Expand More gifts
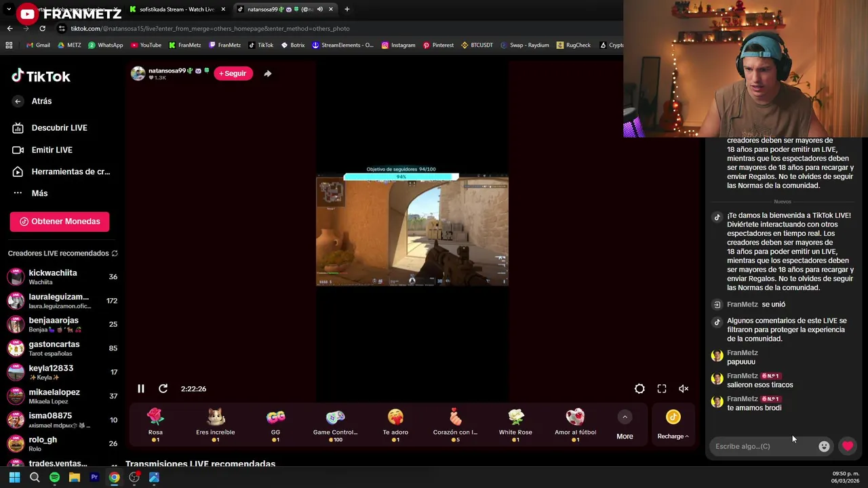Viewport: 868px width, 488px height. (x=625, y=425)
